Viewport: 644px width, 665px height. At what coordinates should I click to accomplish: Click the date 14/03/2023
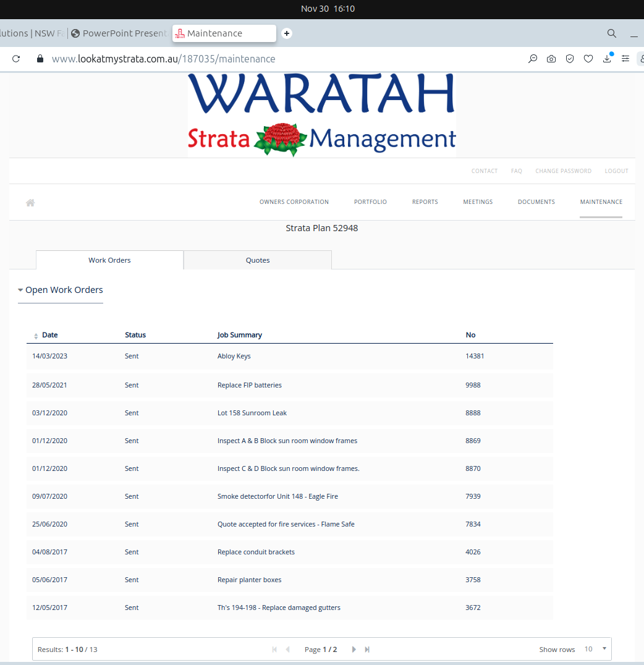coord(49,356)
